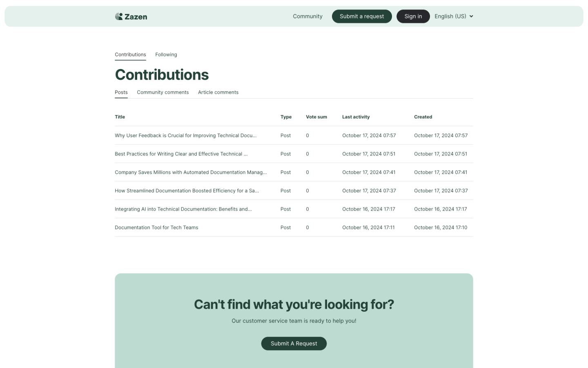588x368 pixels.
Task: Click the Last activity column header
Action: click(x=356, y=117)
